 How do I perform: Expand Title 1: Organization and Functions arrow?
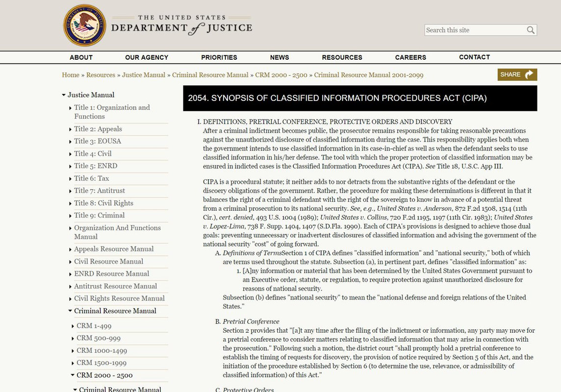tap(70, 108)
